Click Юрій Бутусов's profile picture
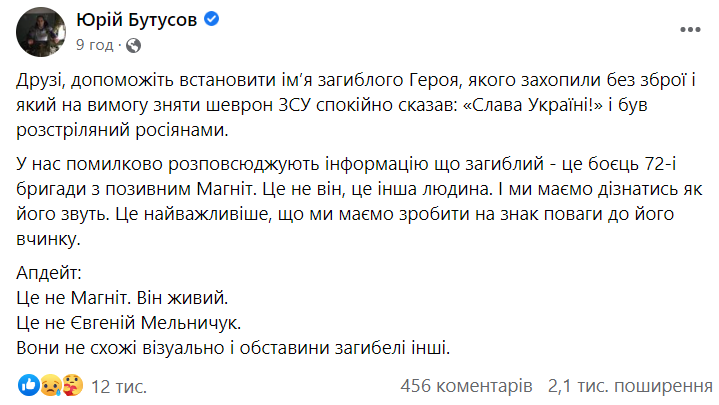 (38, 32)
